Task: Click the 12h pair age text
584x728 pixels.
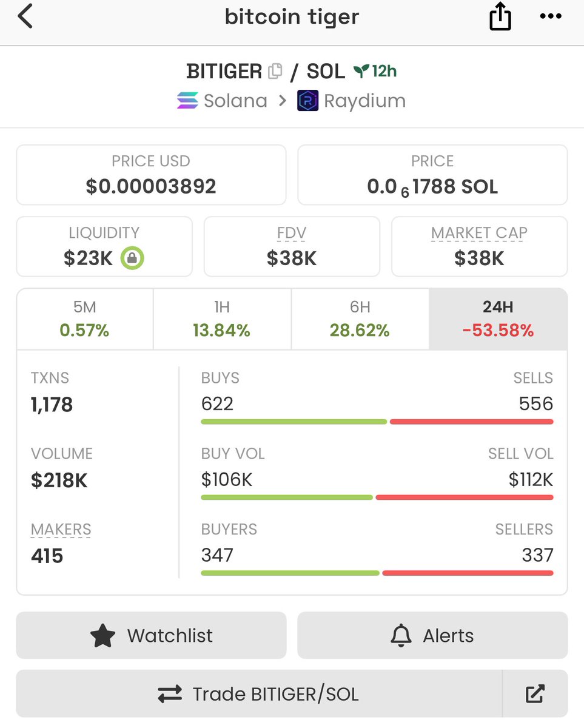Action: pyautogui.click(x=384, y=72)
